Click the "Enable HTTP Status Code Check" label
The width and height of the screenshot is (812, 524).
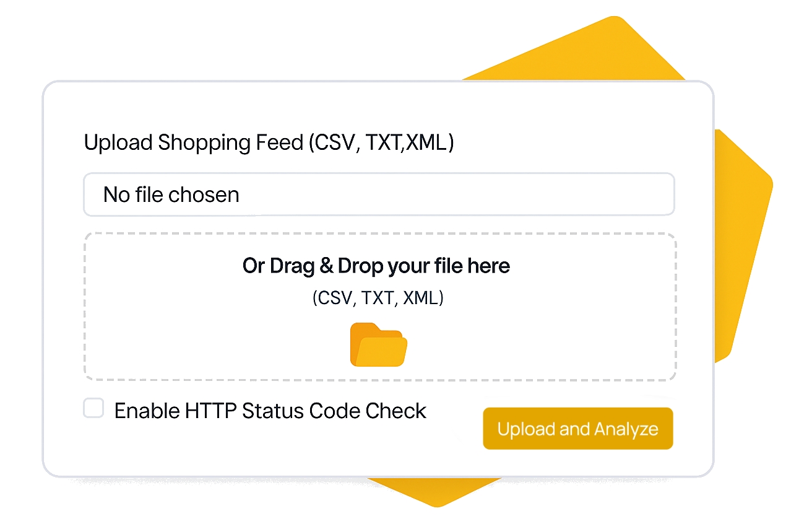[x=270, y=411]
